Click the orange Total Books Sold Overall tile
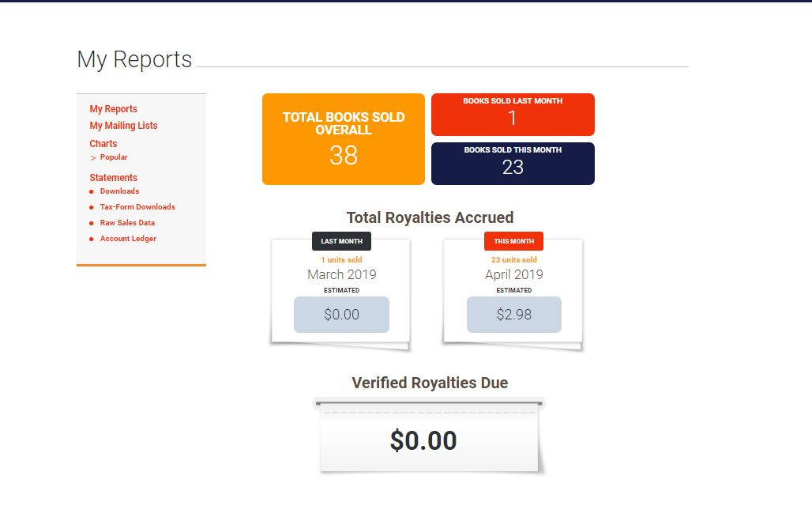Image resolution: width=812 pixels, height=506 pixels. [x=343, y=139]
